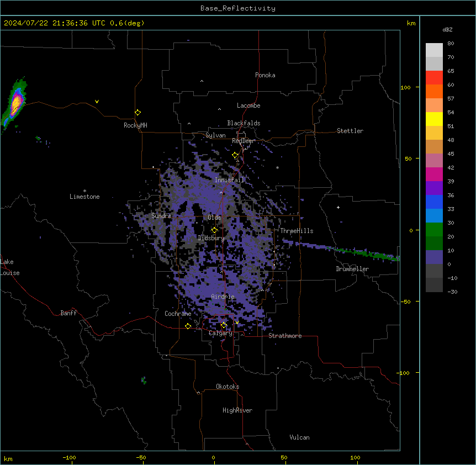Pick the green 30 dBZ color swatch
The image size is (476, 465).
(x=434, y=229)
